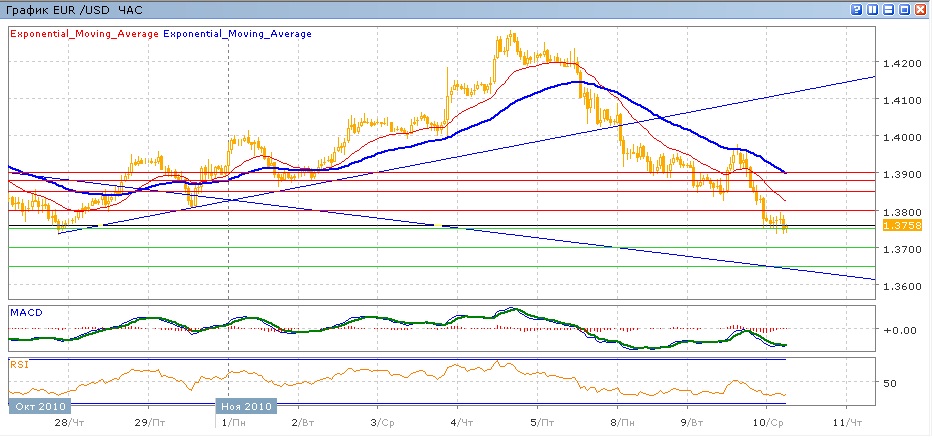Click the vertical split layout icon
The image size is (932, 442).
point(873,9)
